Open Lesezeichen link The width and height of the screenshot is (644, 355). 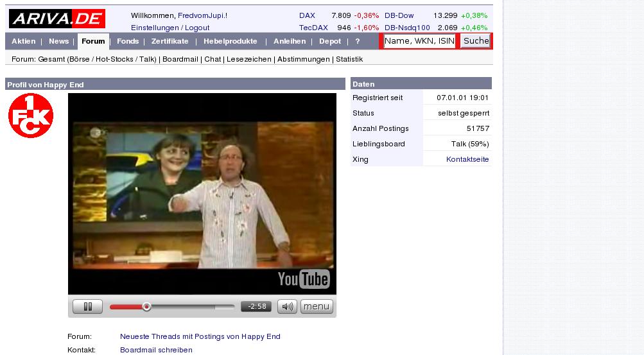click(x=249, y=59)
